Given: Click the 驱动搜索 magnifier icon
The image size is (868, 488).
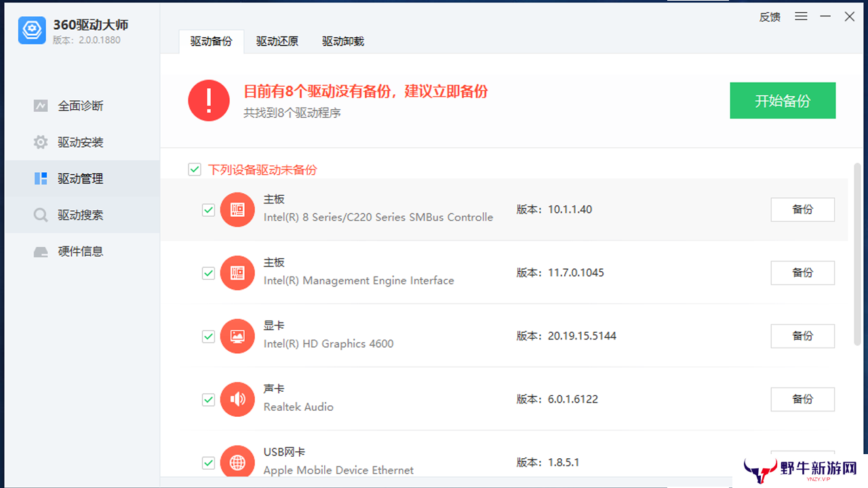Looking at the screenshot, I should 41,215.
